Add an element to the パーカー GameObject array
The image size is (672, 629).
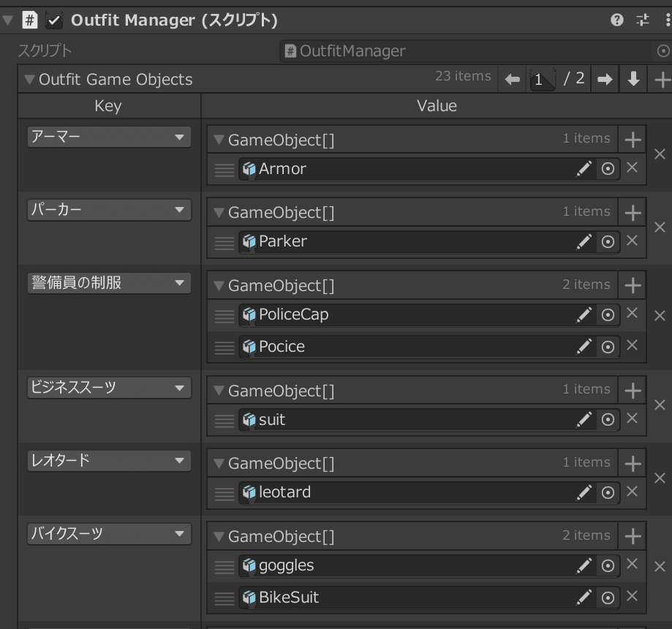[x=631, y=211]
